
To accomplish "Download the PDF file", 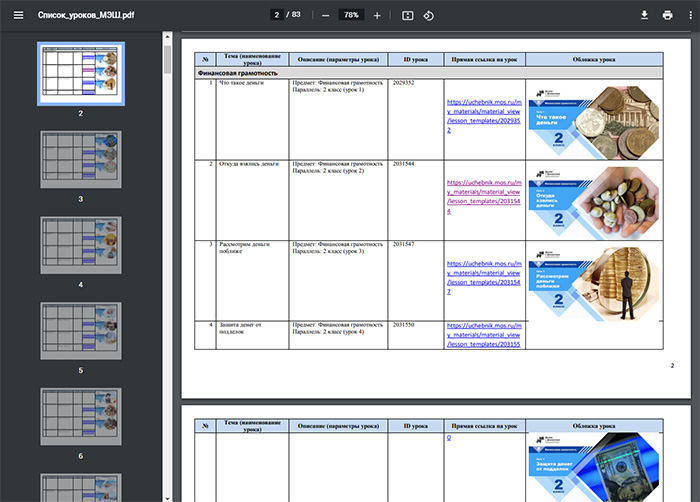I will tap(644, 16).
